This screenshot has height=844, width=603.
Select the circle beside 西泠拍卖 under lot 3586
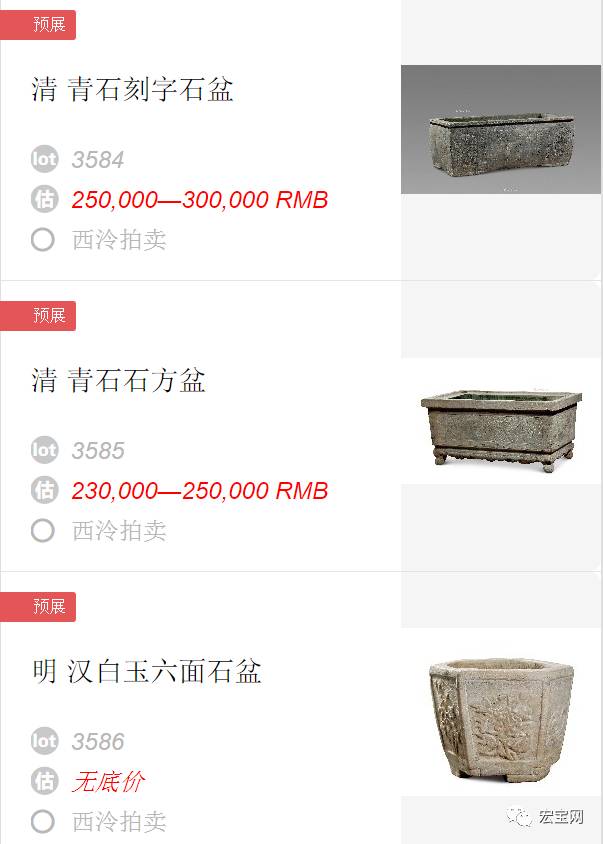(43, 821)
